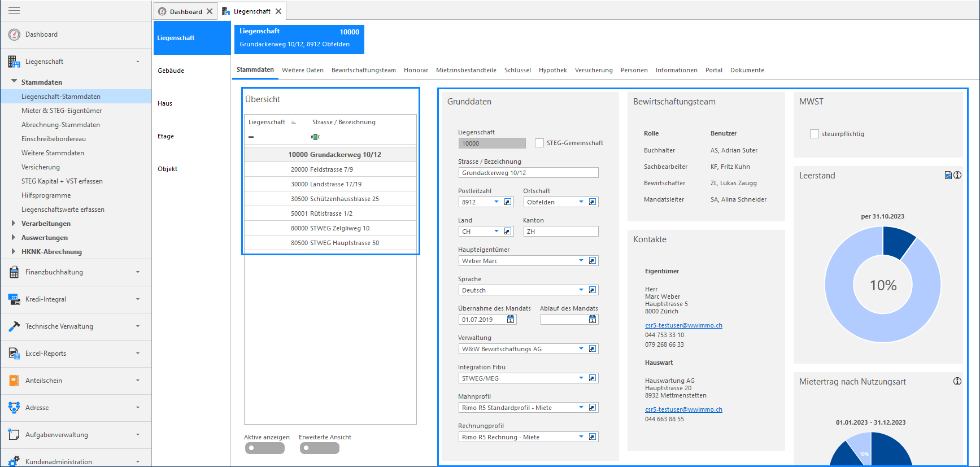Viewport: 980px width, 467px height.
Task: Open lookup icon next to Verwaltung field
Action: point(593,349)
